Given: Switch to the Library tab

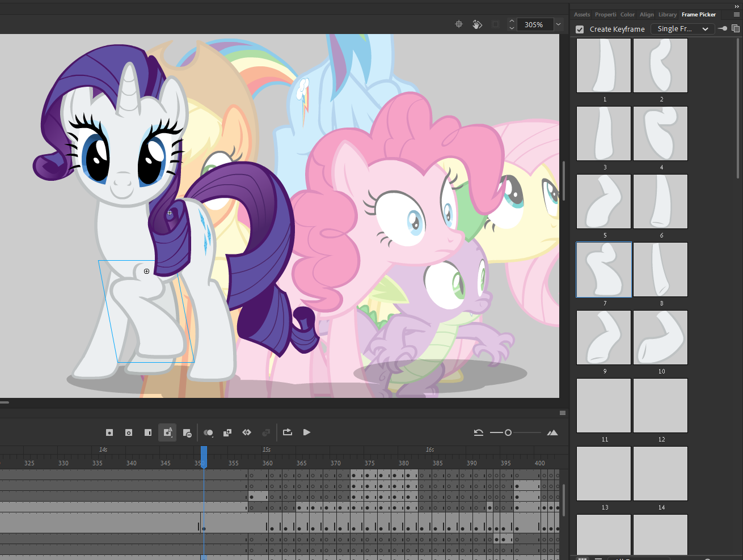Looking at the screenshot, I should pos(668,14).
